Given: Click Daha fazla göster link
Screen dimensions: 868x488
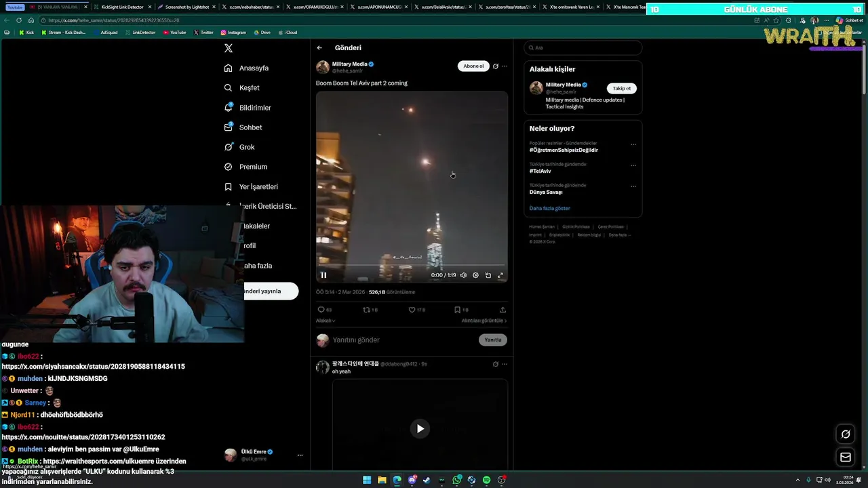Looking at the screenshot, I should tap(550, 208).
